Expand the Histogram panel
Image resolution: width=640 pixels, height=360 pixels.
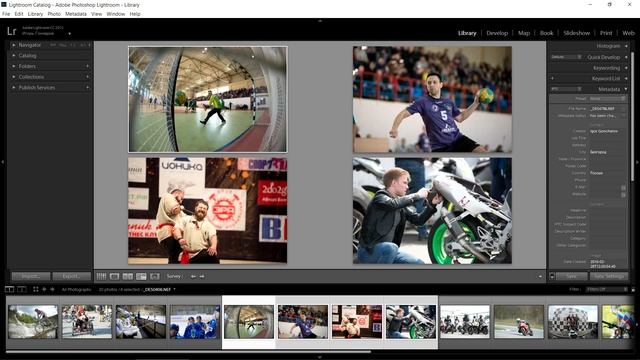[x=626, y=46]
